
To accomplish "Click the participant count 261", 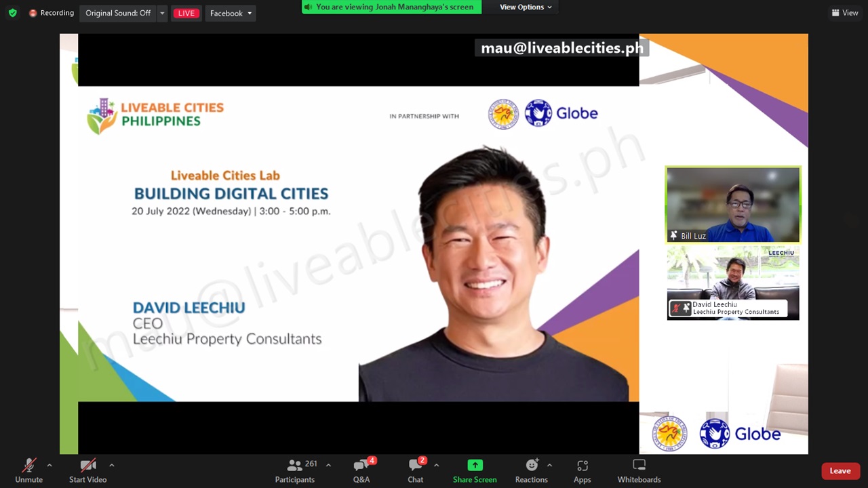I will pyautogui.click(x=311, y=464).
